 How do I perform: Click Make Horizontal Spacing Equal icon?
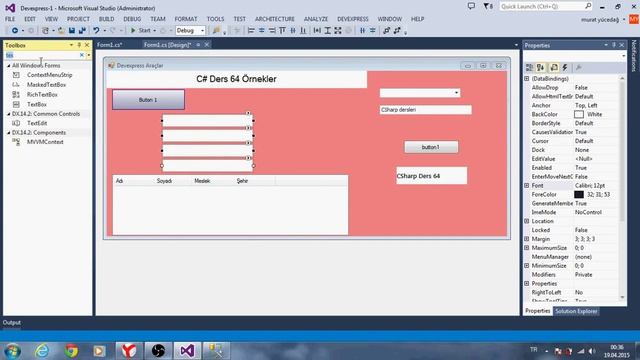[362, 31]
